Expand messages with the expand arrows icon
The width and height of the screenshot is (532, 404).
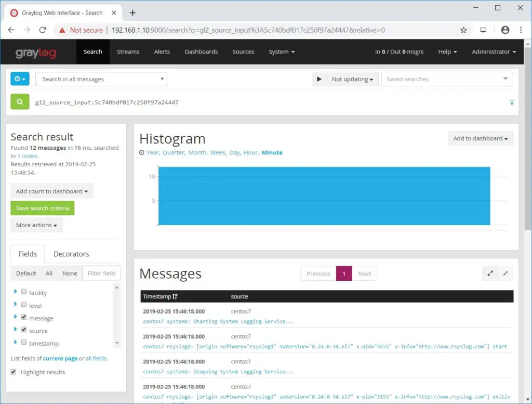[x=490, y=273]
